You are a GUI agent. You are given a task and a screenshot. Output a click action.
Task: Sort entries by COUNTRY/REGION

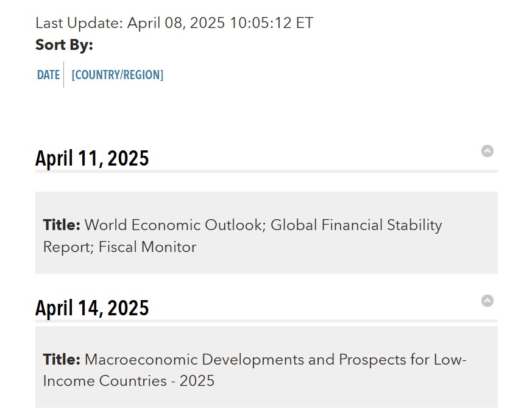pos(117,74)
